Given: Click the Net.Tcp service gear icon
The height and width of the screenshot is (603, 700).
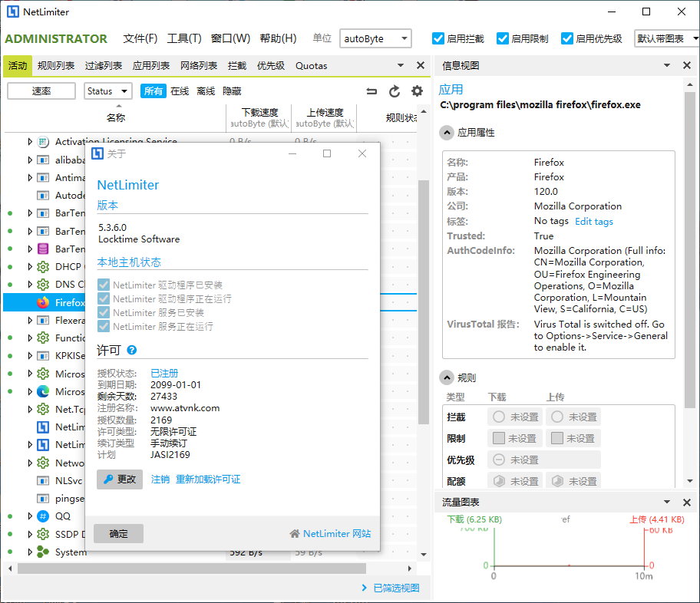Looking at the screenshot, I should pos(43,410).
